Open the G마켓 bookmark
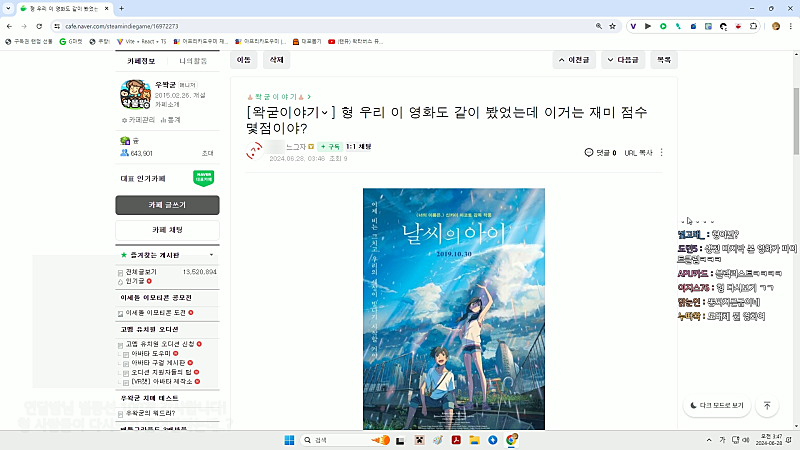 pos(71,41)
